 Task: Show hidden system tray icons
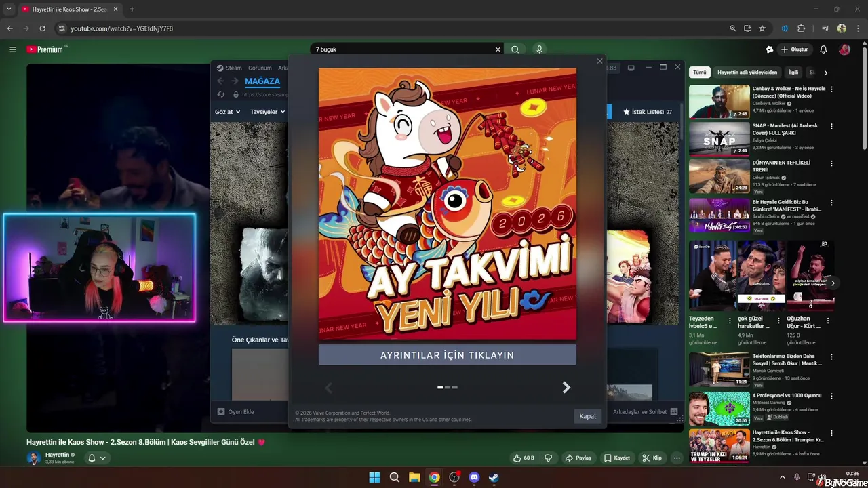click(782, 477)
